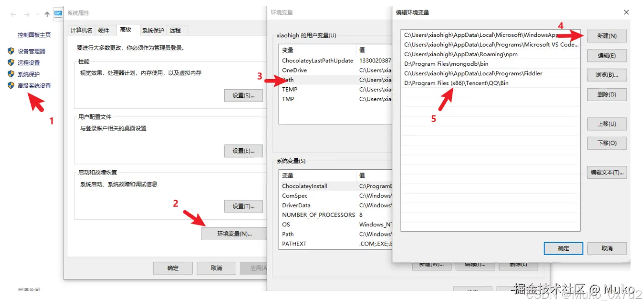The width and height of the screenshot is (644, 305).
Task: Move entry down with 下移(O)
Action: pos(607,143)
